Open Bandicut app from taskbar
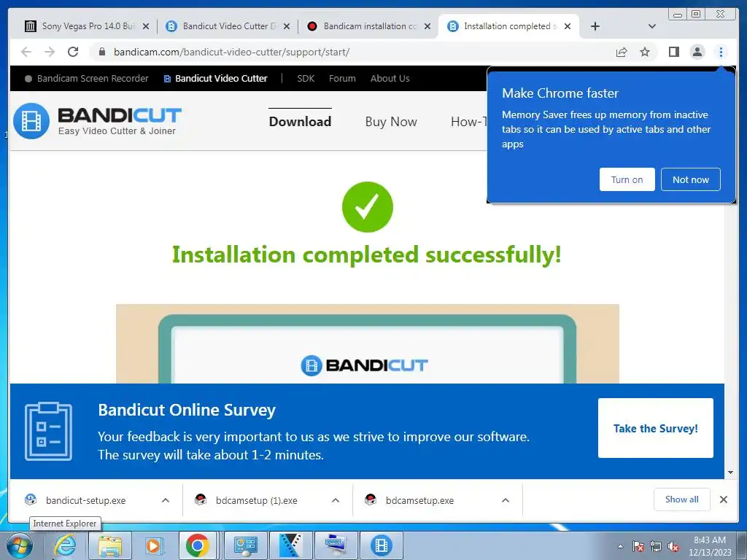 pyautogui.click(x=381, y=545)
